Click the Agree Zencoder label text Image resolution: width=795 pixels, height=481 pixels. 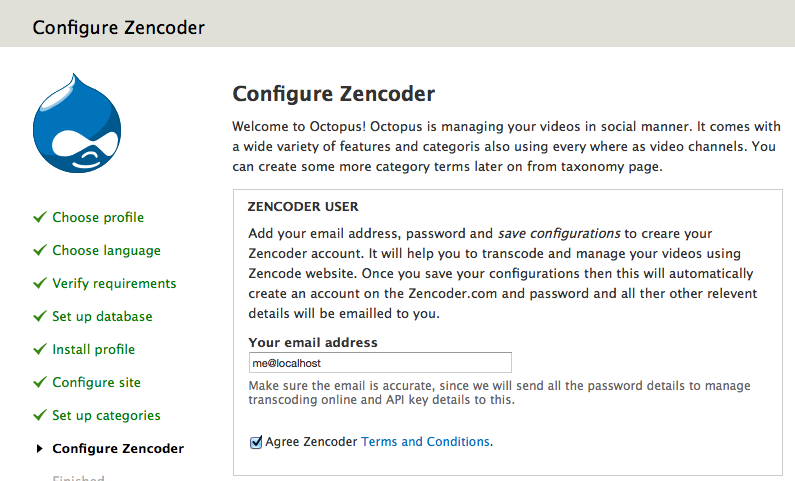(311, 441)
